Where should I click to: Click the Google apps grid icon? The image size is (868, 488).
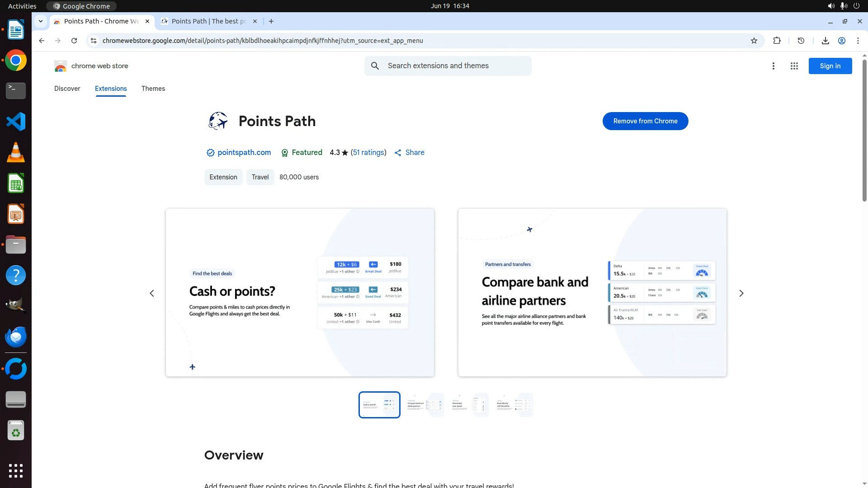(794, 66)
